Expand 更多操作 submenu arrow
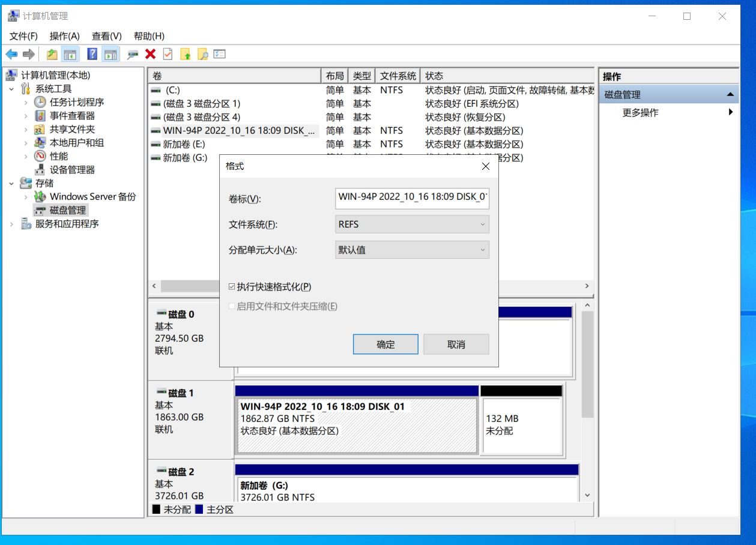The width and height of the screenshot is (756, 545). [x=731, y=112]
